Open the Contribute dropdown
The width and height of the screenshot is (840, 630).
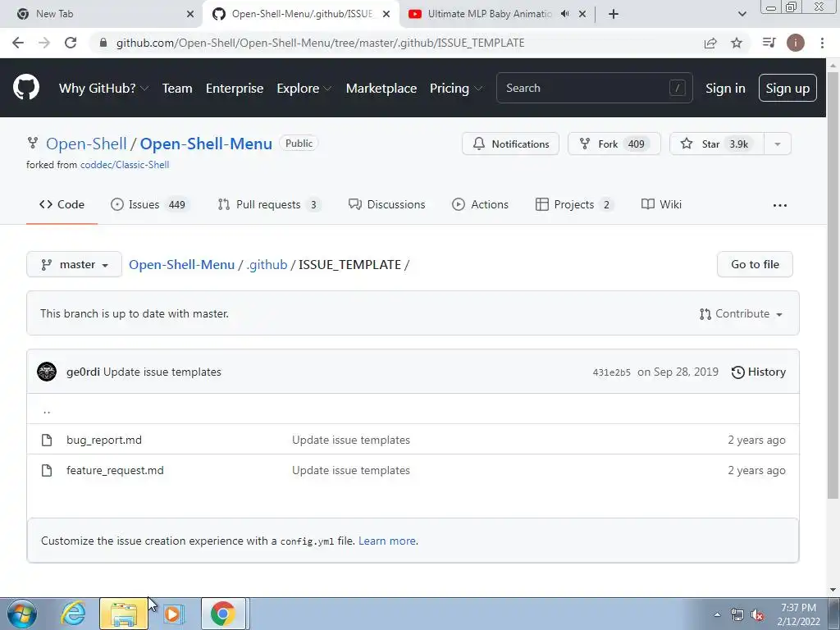click(741, 314)
